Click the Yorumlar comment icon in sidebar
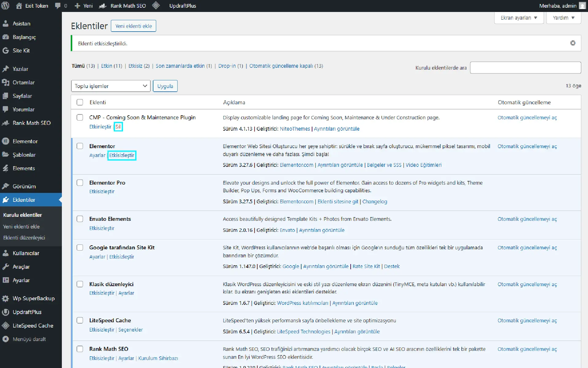Screen dimensions: 588x368 6,109
